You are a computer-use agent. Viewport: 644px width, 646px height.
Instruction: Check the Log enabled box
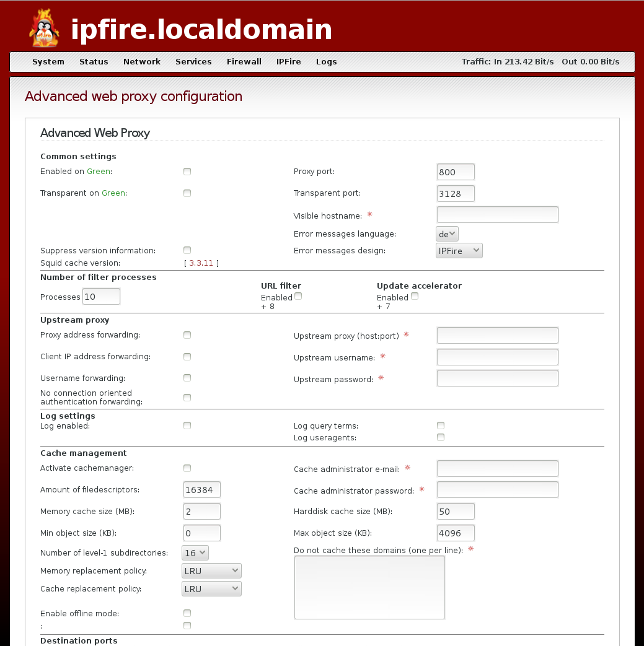[x=187, y=426]
